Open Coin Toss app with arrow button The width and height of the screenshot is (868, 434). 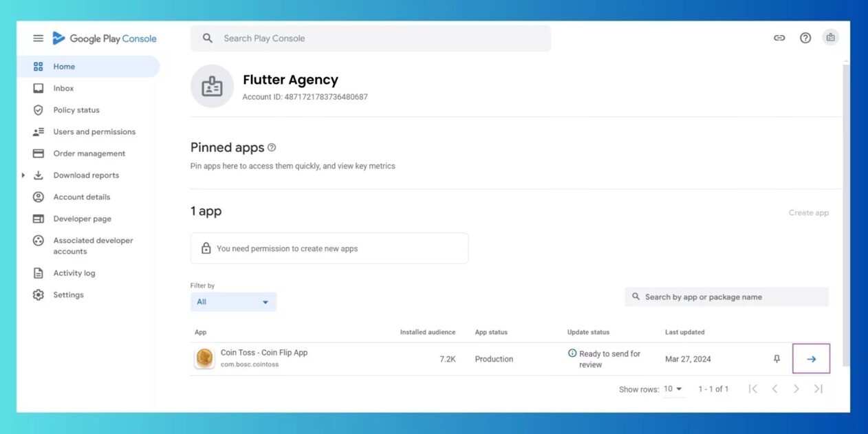pos(811,359)
